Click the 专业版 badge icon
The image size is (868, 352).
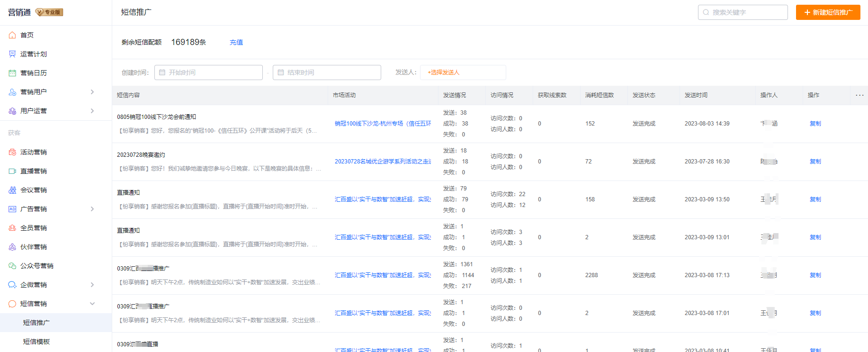[49, 12]
